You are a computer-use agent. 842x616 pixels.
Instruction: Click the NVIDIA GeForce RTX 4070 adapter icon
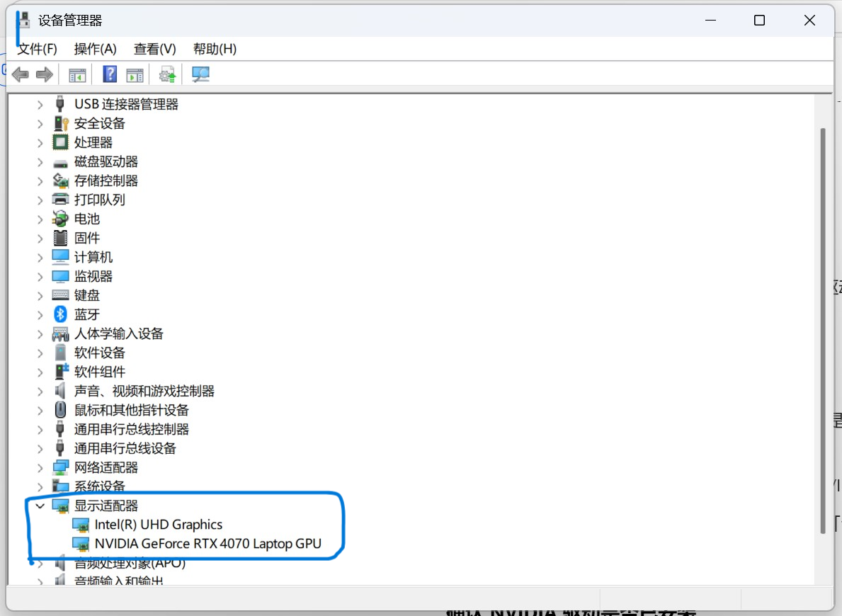[x=81, y=544]
